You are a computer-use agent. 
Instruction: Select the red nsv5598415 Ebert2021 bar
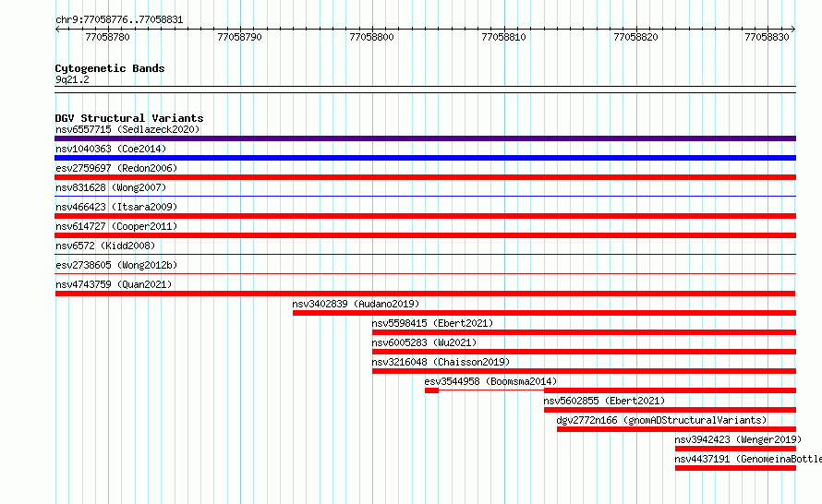coord(584,332)
